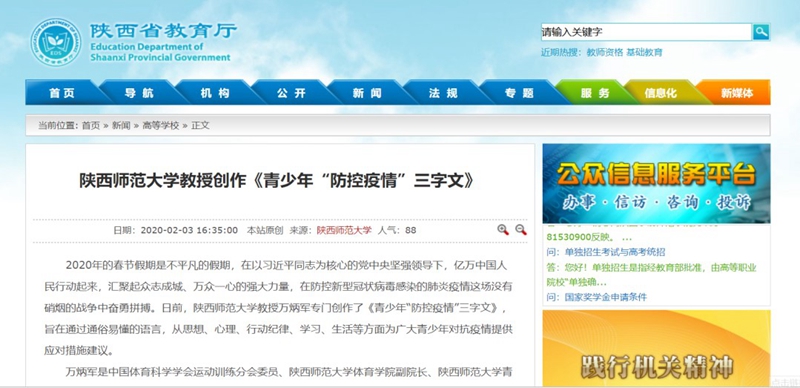Open the 公众信息服务平台 banner
Image resolution: width=800 pixels, height=388 pixels.
656,183
